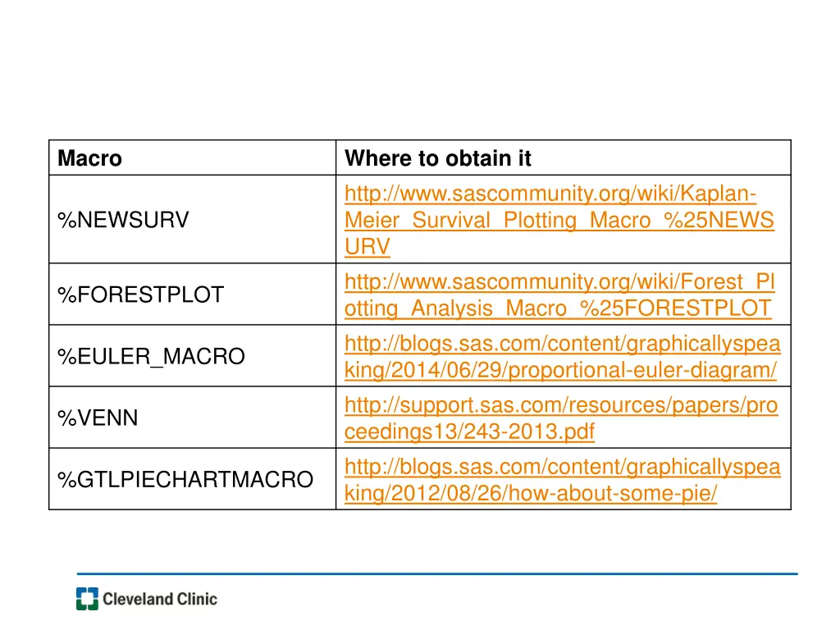Select the %GTLPIECHARTMACRO macro cell

192,479
